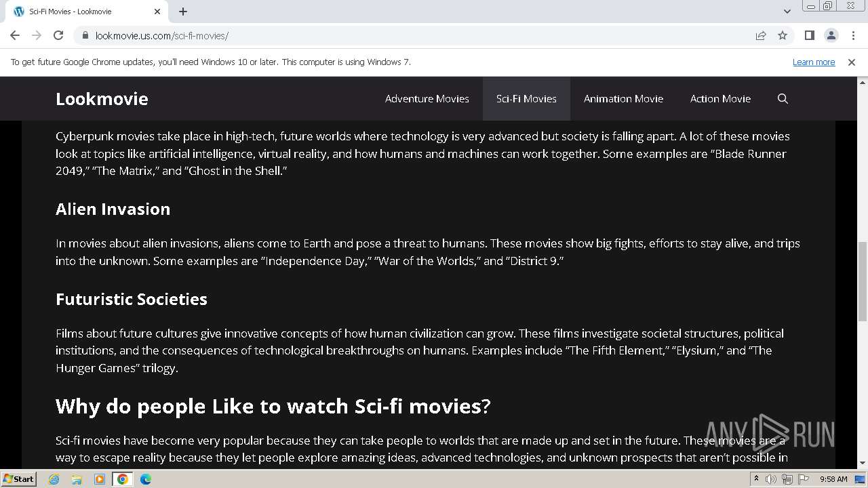Image resolution: width=868 pixels, height=488 pixels.
Task: Click the WordPress favicon on the tab
Action: pyautogui.click(x=19, y=12)
